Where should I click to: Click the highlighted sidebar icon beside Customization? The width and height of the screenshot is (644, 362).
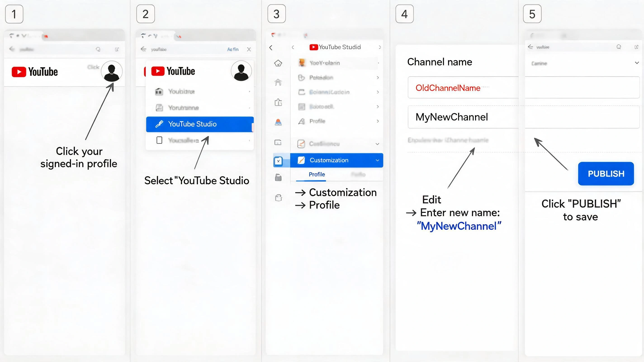(x=278, y=161)
